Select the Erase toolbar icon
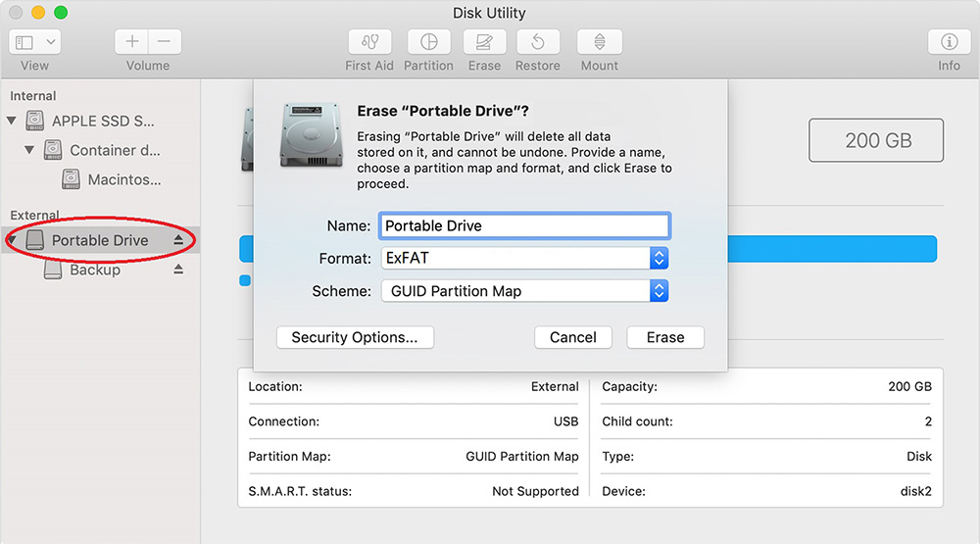980x544 pixels. pyautogui.click(x=484, y=42)
